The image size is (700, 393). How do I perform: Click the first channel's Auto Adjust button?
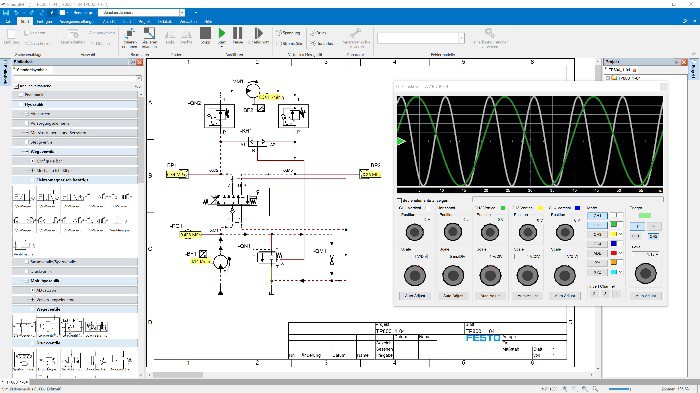pos(415,296)
